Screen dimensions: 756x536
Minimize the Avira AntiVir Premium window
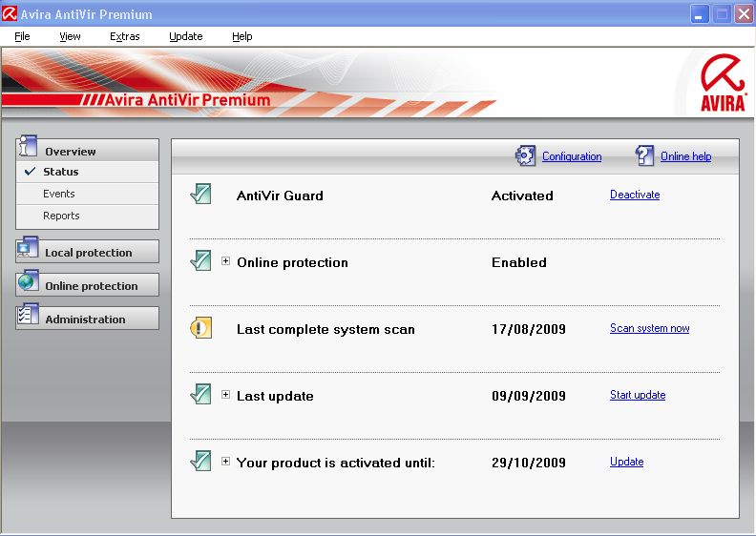click(699, 14)
